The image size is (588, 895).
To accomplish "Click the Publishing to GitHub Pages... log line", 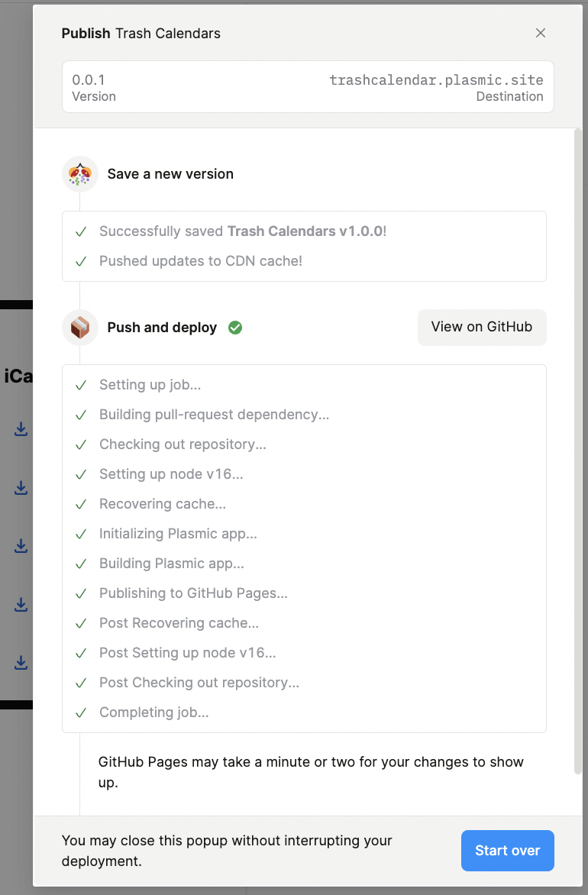I will pyautogui.click(x=193, y=593).
